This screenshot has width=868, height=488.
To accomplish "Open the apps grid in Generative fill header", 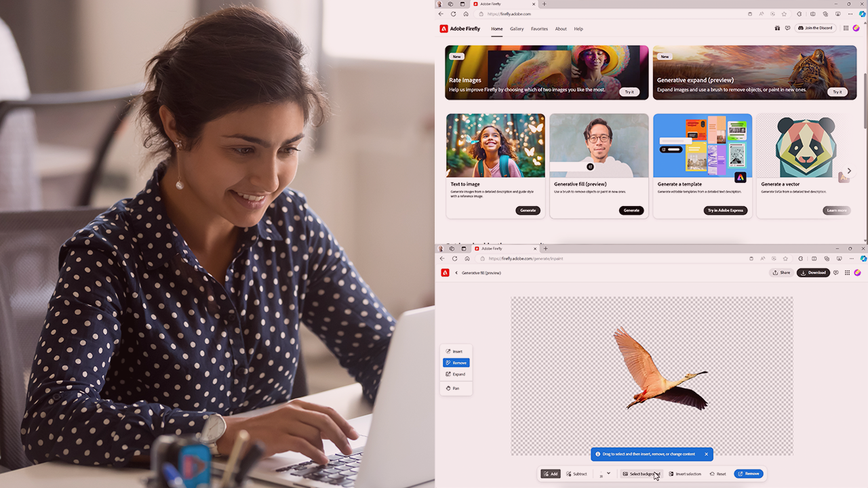I will pos(847,272).
